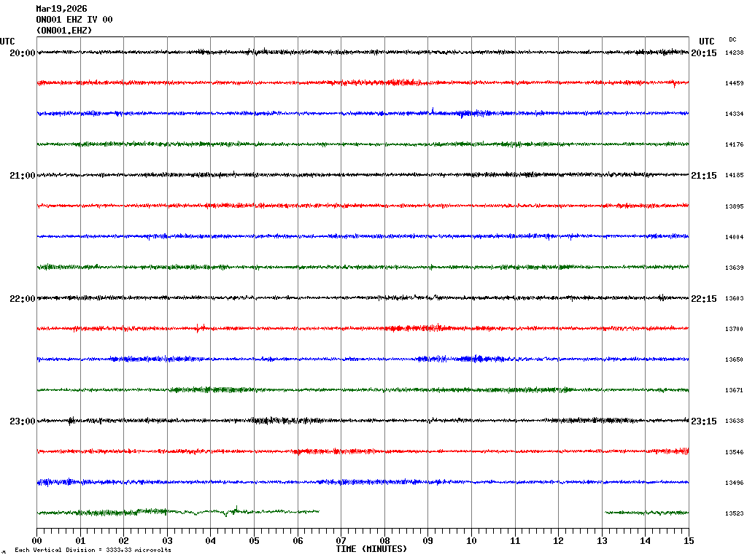Click the DC value 13523 in bottom row

point(734,514)
